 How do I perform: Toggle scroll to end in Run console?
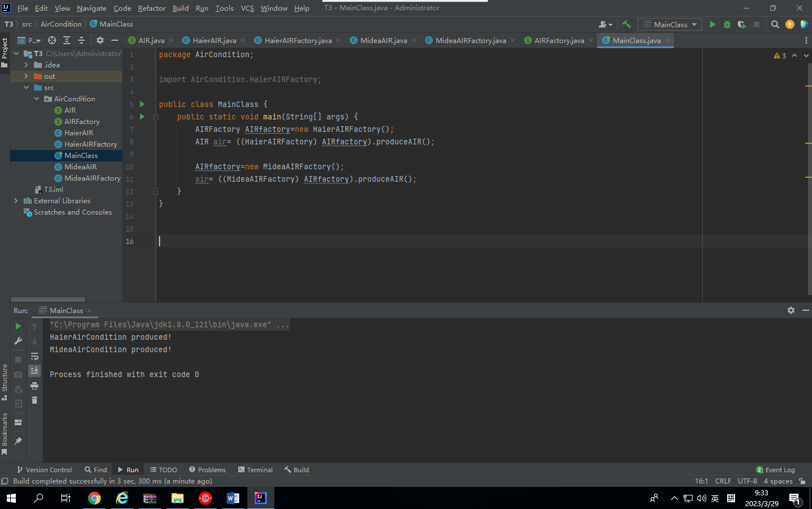tap(35, 371)
